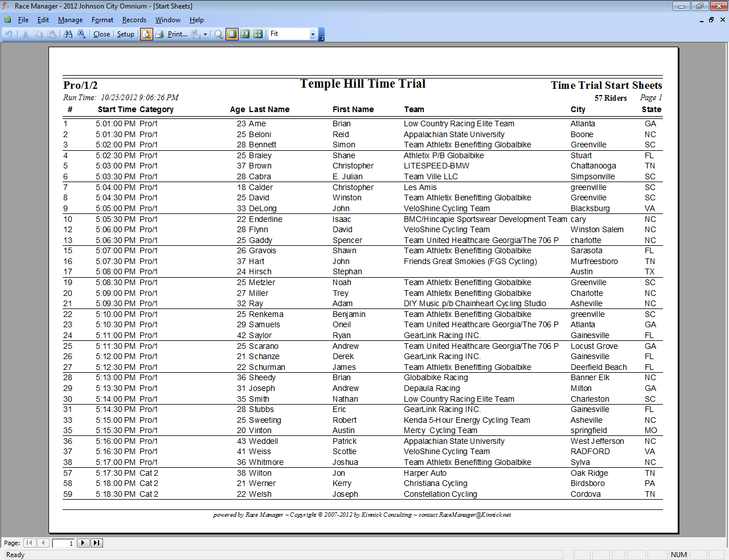Viewport: 729px width, 560px height.
Task: Click the Last Name column header
Action: click(x=269, y=109)
